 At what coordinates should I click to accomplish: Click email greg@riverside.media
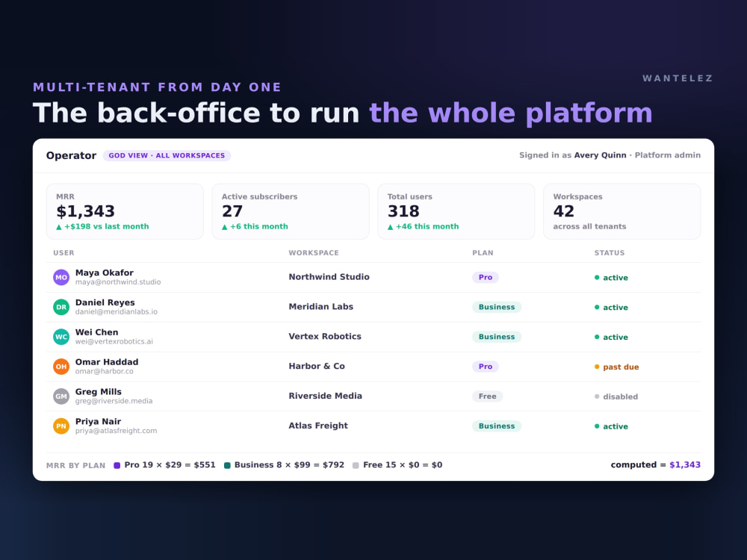(114, 401)
